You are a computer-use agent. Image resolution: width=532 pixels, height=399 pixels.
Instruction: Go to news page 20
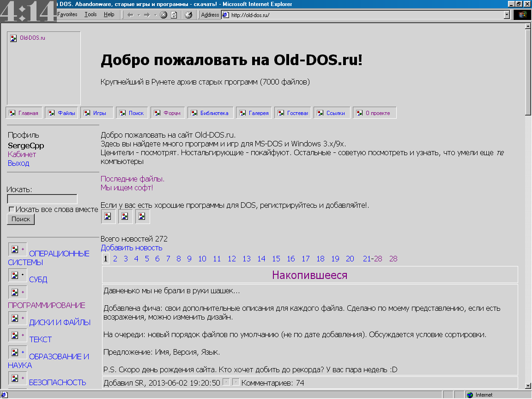coord(350,259)
